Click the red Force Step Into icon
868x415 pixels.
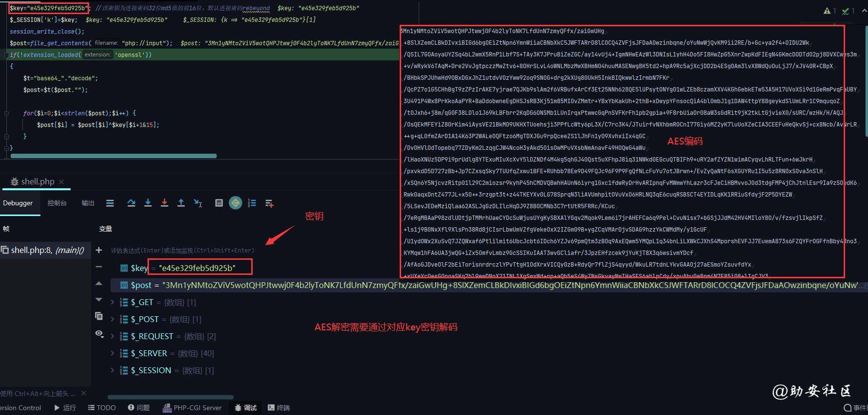165,203
